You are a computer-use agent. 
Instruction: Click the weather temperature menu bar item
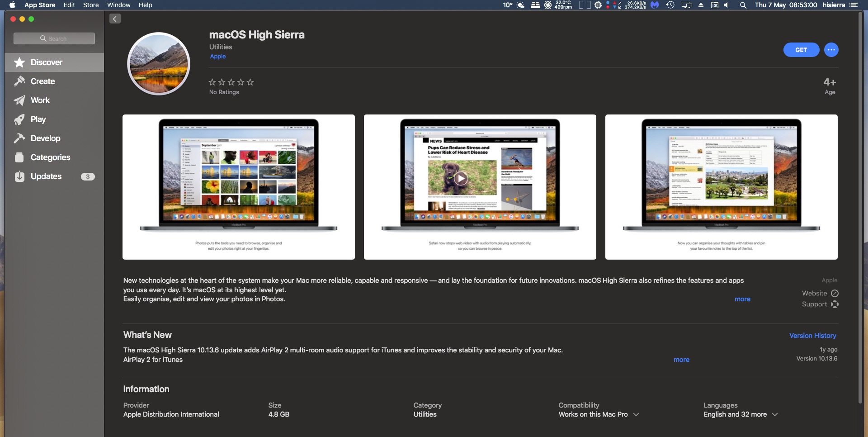[x=514, y=5]
